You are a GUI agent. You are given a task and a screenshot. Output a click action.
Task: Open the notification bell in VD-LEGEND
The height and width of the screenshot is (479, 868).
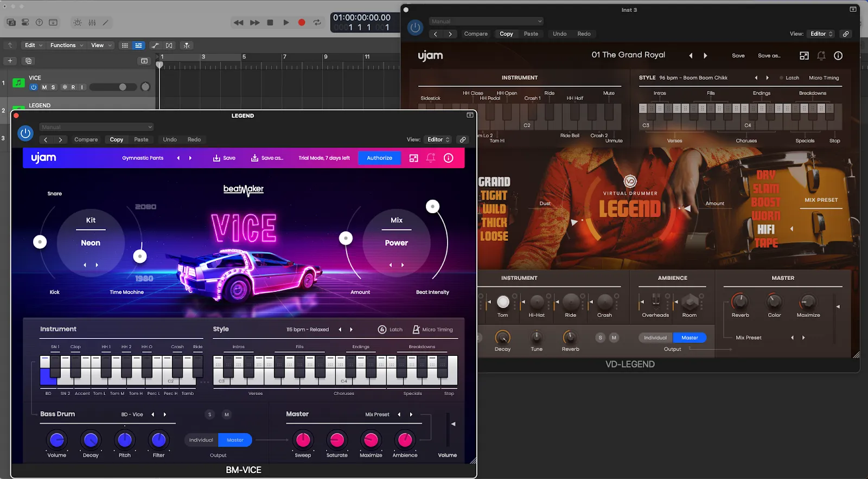point(821,55)
